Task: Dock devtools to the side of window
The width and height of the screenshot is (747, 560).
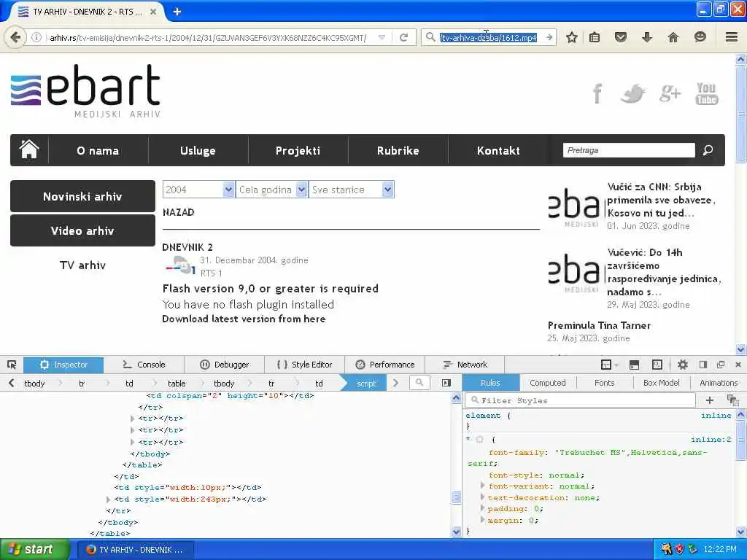Action: [703, 365]
